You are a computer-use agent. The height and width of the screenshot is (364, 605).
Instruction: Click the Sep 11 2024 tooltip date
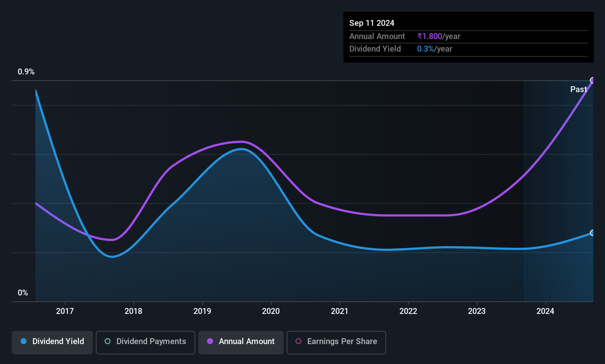[x=372, y=23]
